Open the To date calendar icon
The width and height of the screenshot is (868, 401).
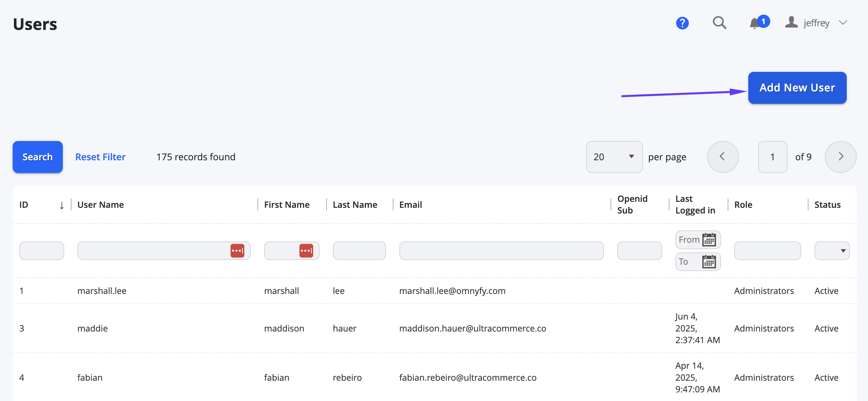(709, 261)
